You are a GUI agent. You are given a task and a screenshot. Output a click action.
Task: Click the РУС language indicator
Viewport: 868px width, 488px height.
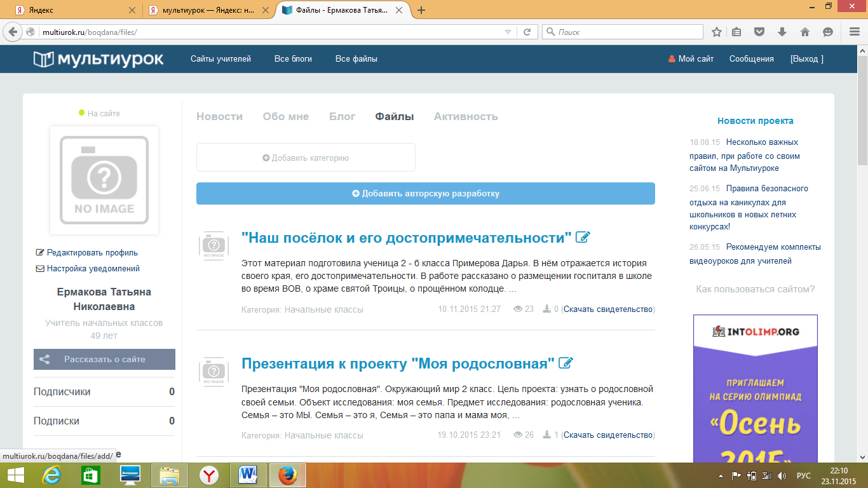(x=804, y=476)
